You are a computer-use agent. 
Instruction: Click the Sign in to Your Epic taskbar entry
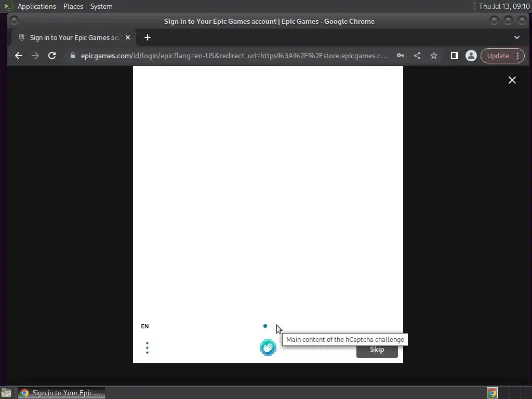click(x=61, y=393)
